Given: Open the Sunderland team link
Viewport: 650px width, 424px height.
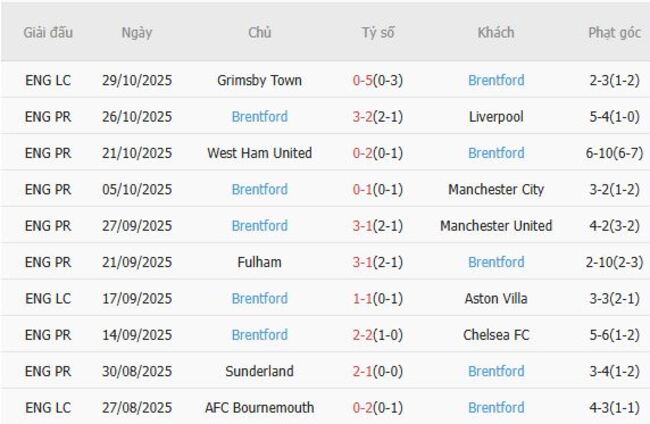Looking at the screenshot, I should (x=259, y=371).
